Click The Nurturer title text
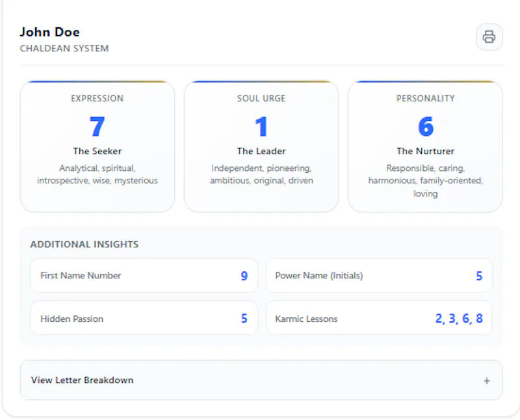This screenshot has width=520, height=420. tap(426, 151)
